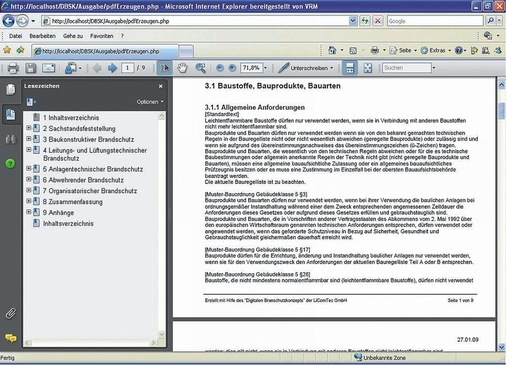Open Favorites Center star icon
The image size is (506, 365).
[7, 50]
